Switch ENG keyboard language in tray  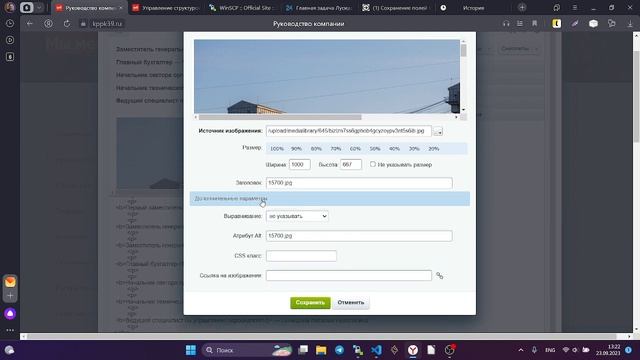pos(550,350)
